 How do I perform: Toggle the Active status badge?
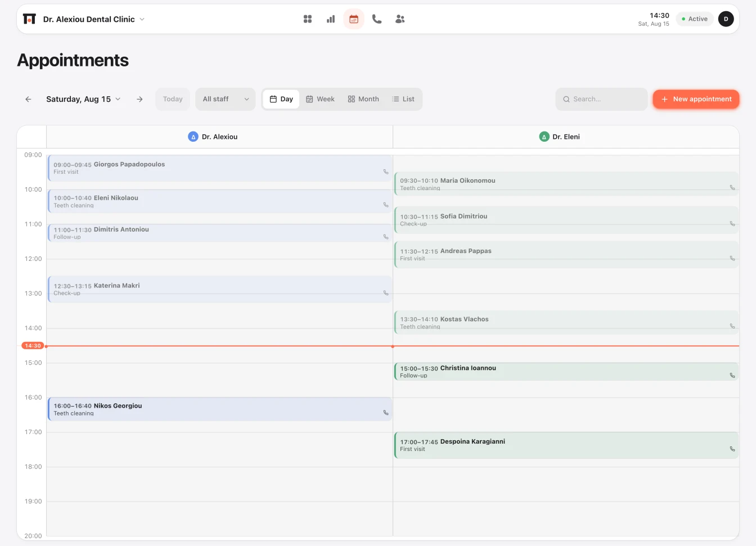click(695, 19)
